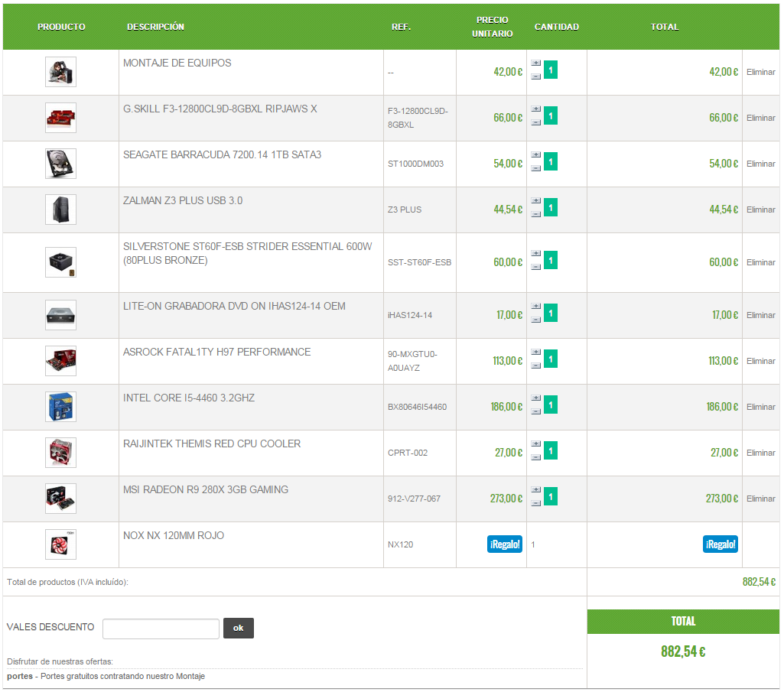Increase quantity of Raijintek Themis cooler
Image resolution: width=784 pixels, height=692 pixels.
(536, 444)
